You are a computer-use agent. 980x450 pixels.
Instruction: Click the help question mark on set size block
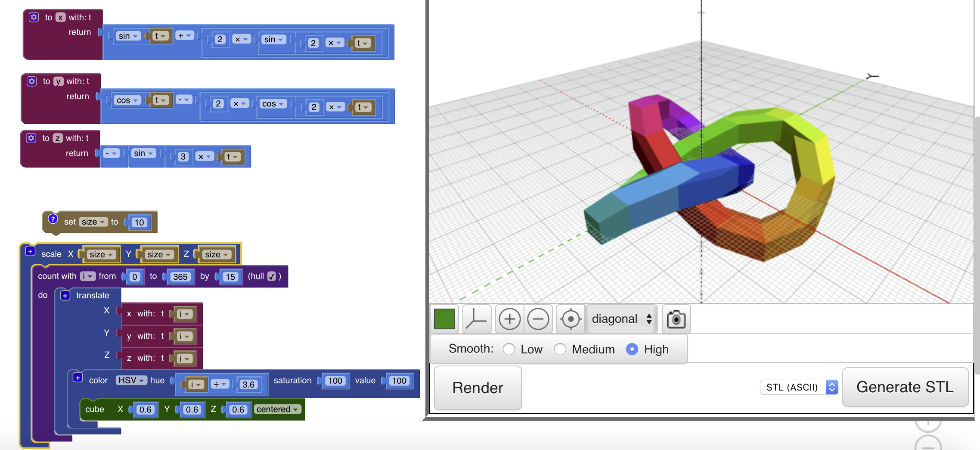click(x=53, y=219)
